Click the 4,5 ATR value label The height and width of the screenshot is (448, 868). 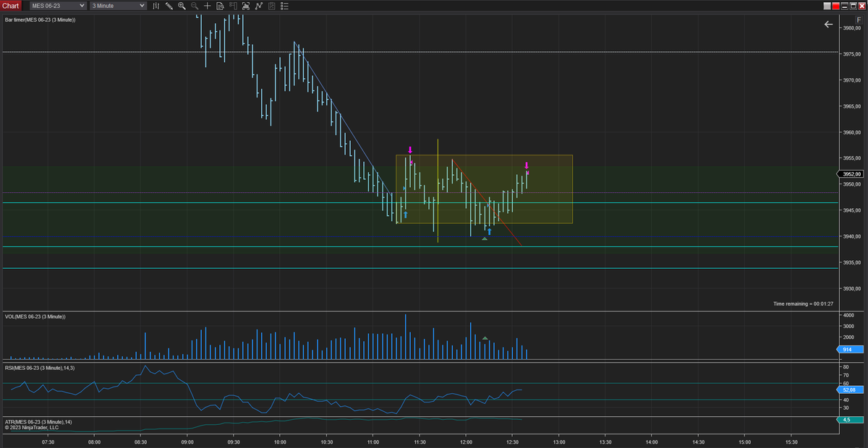[x=851, y=420]
